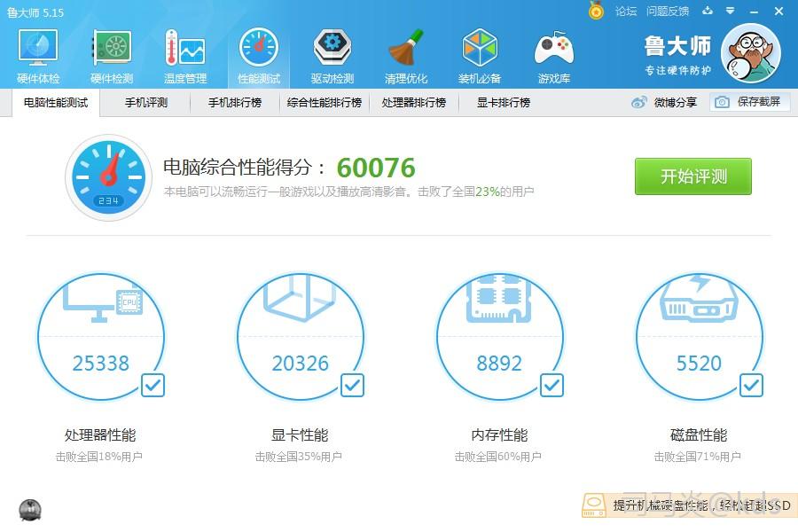
Task: Click the download icon in the title bar
Action: [x=707, y=12]
